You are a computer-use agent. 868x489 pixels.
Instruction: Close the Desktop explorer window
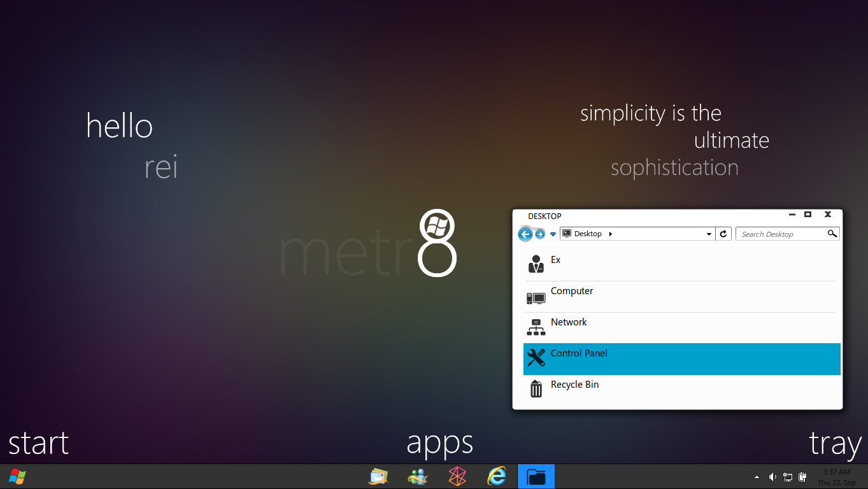pyautogui.click(x=828, y=215)
